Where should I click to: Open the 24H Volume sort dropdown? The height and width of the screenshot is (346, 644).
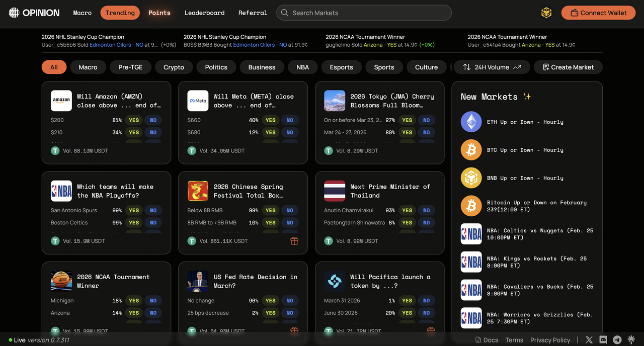tap(492, 67)
